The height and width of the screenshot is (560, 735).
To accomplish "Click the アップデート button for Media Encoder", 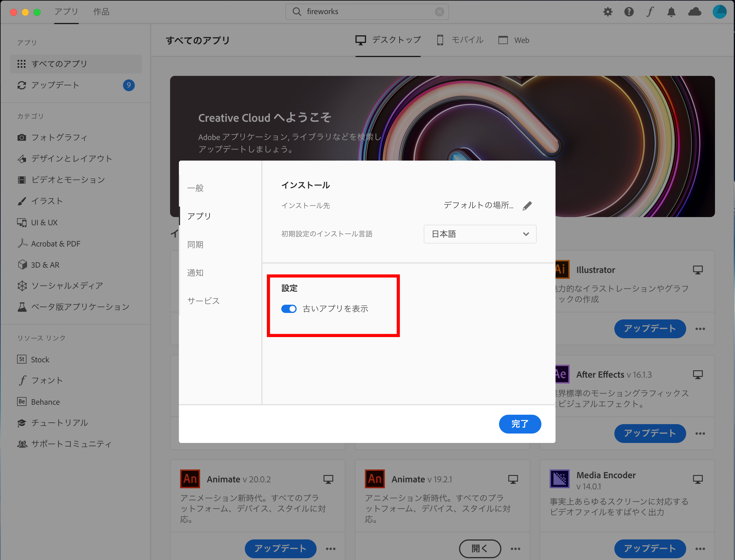I will pyautogui.click(x=650, y=549).
